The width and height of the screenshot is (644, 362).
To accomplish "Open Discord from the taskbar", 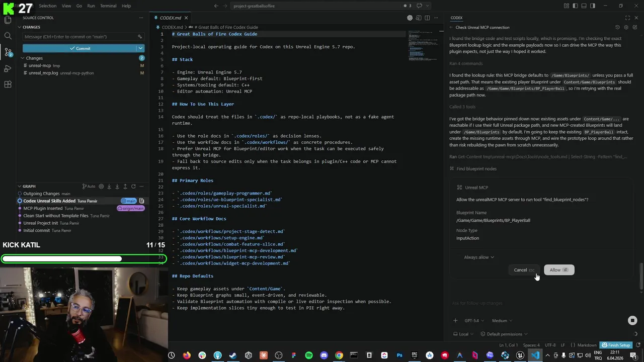I will pyautogui.click(x=324, y=355).
